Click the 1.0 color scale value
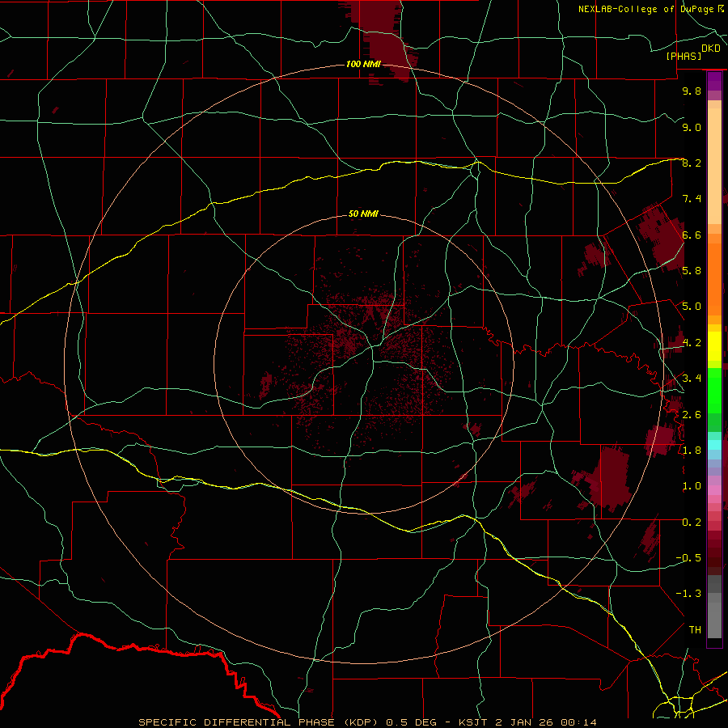The image size is (728, 728). (x=692, y=486)
